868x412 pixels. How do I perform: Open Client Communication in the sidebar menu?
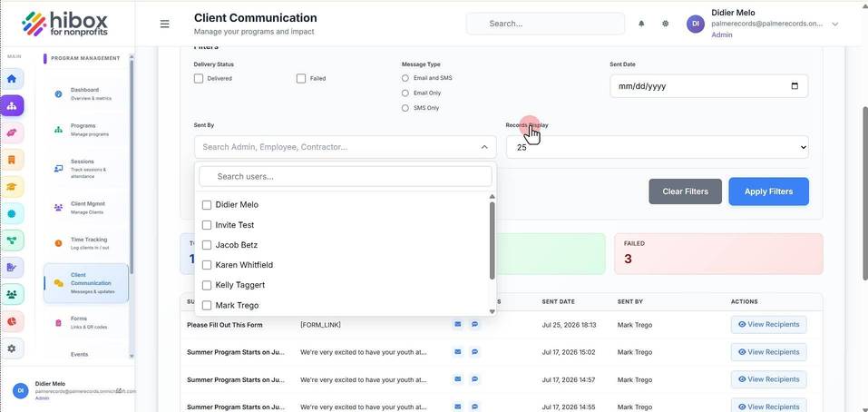(86, 283)
